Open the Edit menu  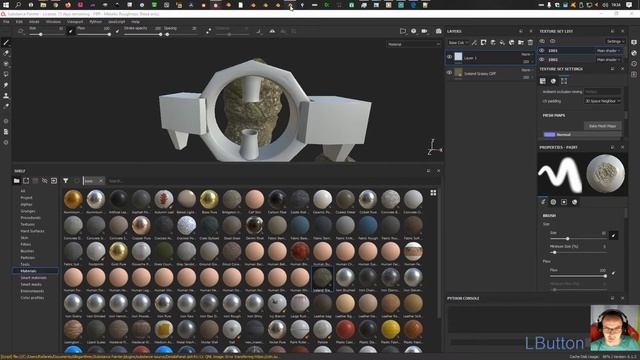(x=19, y=22)
